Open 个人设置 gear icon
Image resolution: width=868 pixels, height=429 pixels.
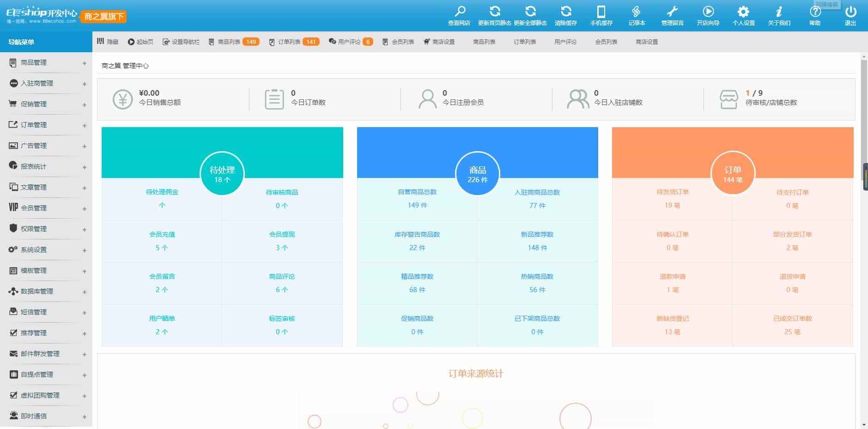tap(743, 12)
